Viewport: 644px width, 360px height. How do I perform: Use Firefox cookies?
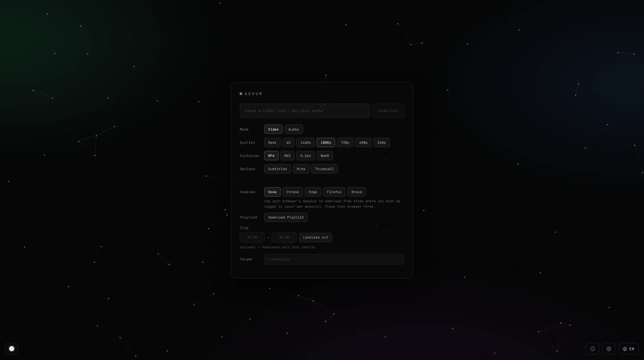pyautogui.click(x=334, y=192)
